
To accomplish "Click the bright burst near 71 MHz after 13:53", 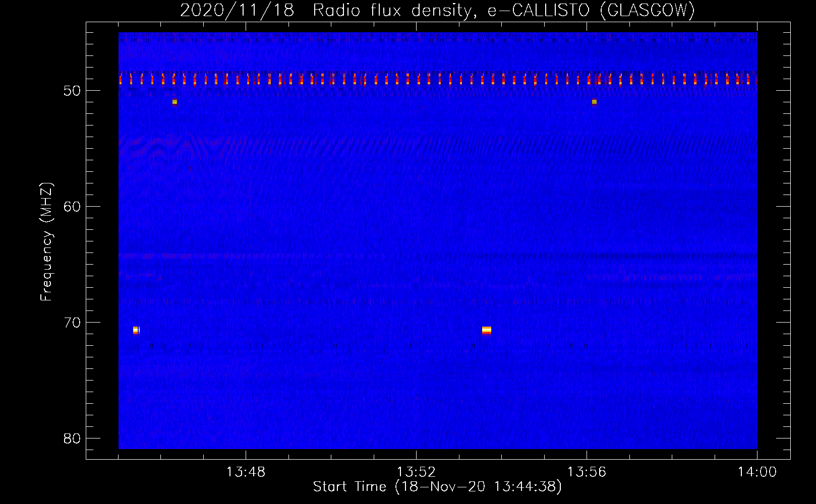I will coord(487,330).
